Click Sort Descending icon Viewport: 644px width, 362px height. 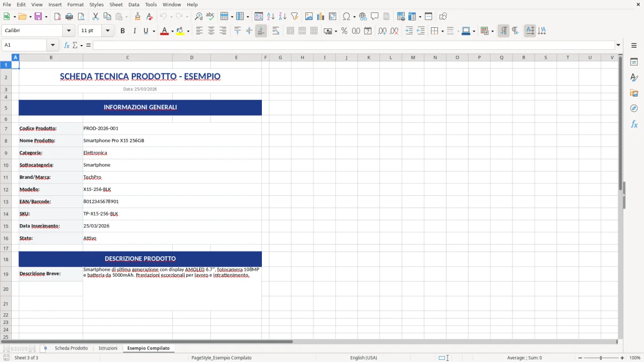(x=282, y=17)
